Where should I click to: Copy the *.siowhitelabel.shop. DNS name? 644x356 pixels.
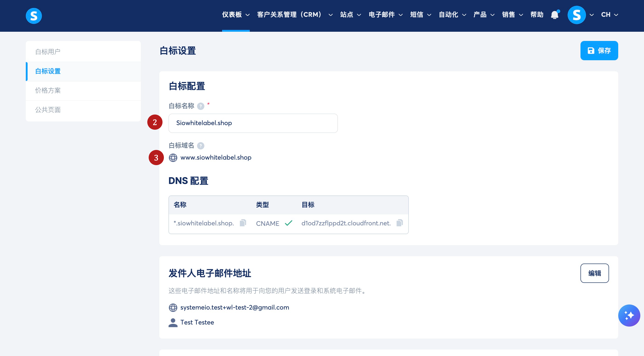pyautogui.click(x=243, y=223)
